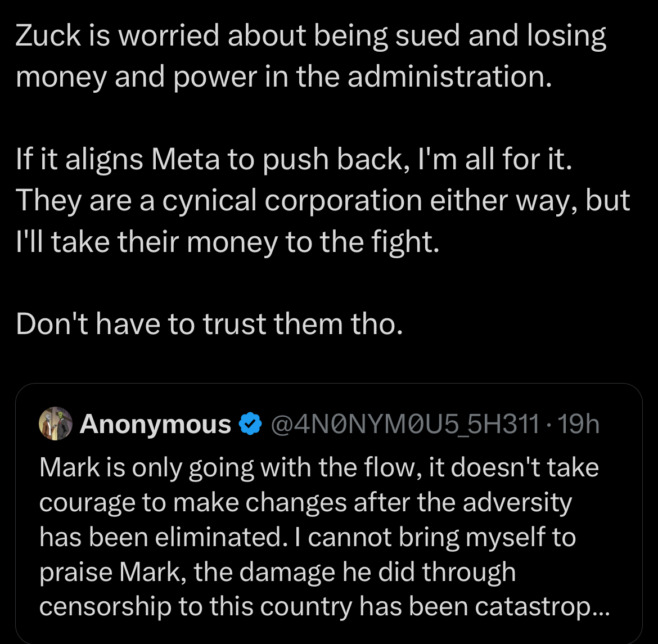The width and height of the screenshot is (658, 644).
Task: Click "money and power in the administration." line
Action: [283, 77]
